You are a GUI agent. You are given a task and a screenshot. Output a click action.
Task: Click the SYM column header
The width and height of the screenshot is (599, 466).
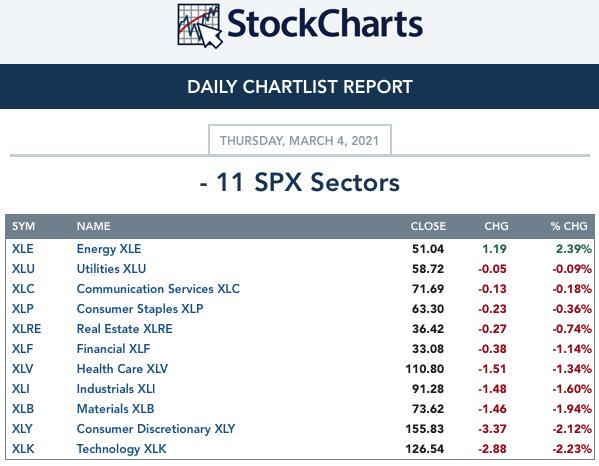(x=23, y=226)
